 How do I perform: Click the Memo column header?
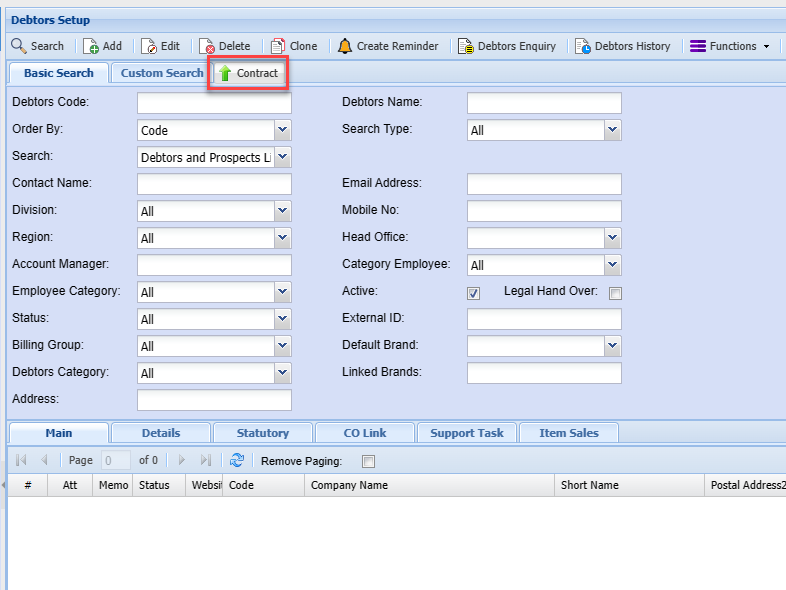pos(113,485)
